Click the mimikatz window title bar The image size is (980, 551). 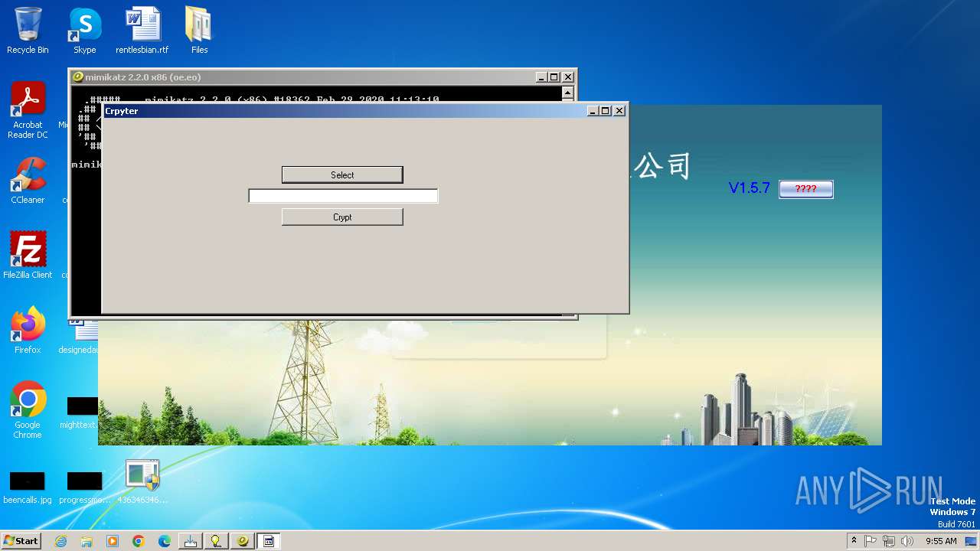pos(306,77)
